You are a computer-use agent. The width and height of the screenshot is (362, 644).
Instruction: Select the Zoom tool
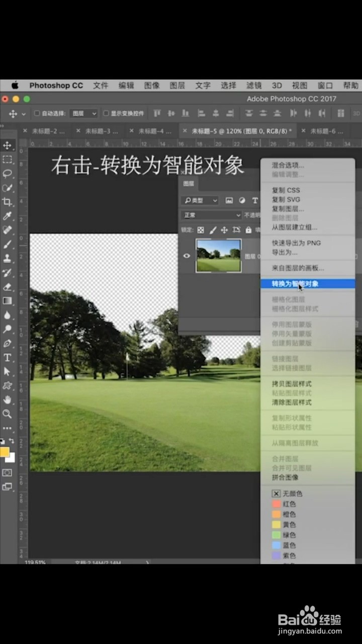tap(7, 414)
